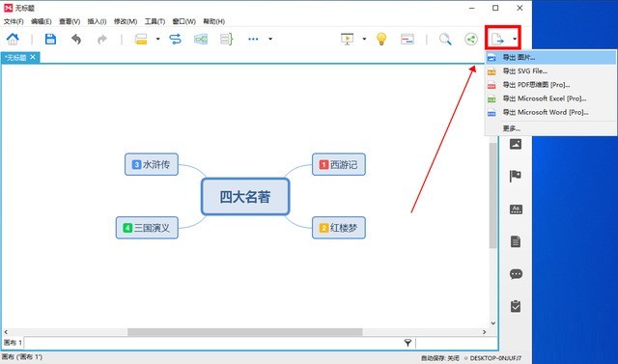Viewport: 618px width, 364px height.
Task: Click the scroll right arrow
Action: coord(485,332)
